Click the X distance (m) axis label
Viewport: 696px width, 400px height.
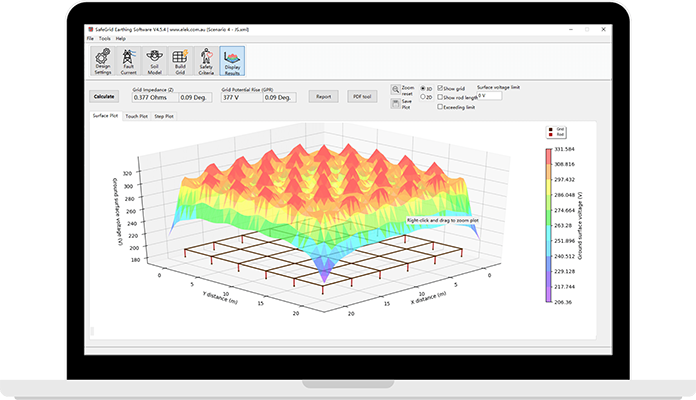coord(428,298)
